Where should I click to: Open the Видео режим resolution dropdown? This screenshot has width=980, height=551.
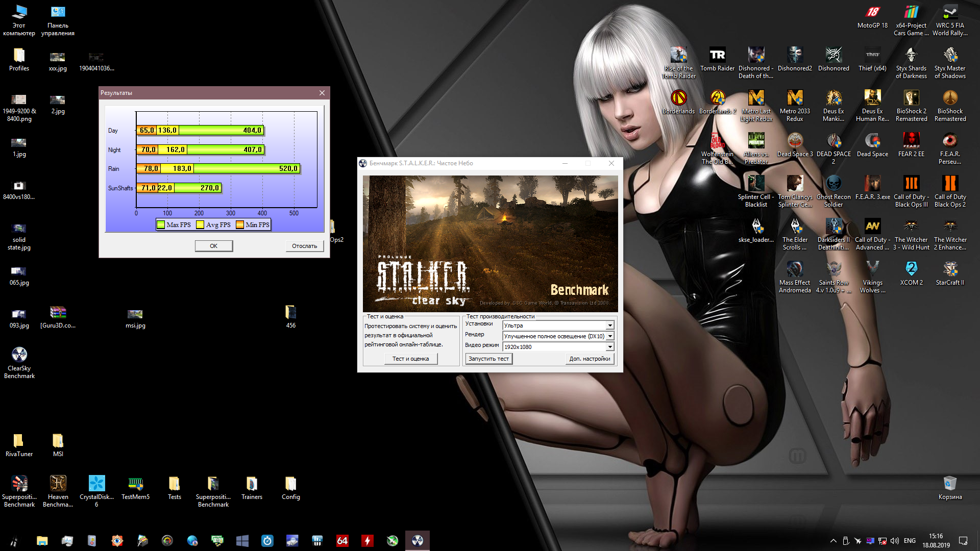tap(610, 347)
